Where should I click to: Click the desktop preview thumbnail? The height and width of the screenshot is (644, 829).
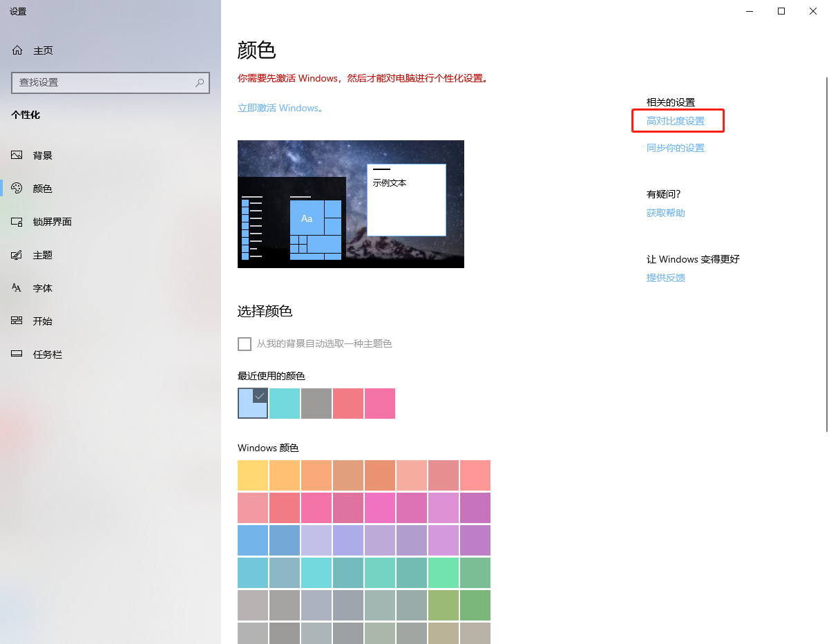click(350, 204)
